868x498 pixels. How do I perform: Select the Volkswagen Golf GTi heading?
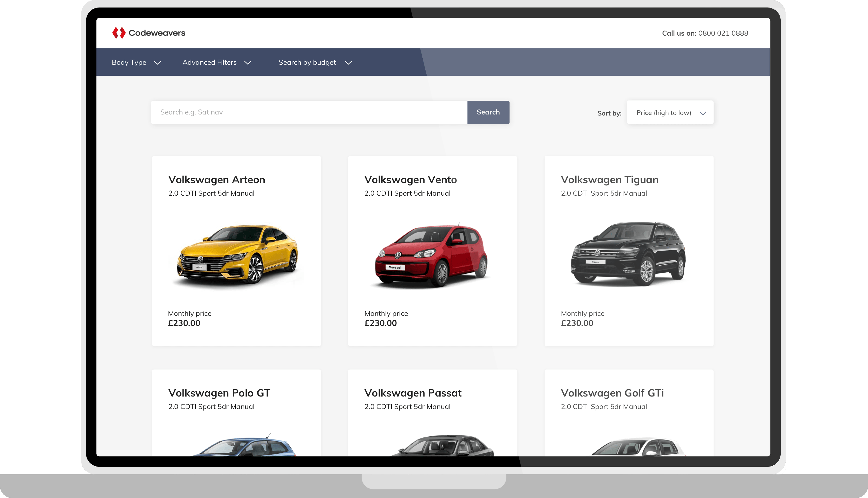pyautogui.click(x=612, y=393)
